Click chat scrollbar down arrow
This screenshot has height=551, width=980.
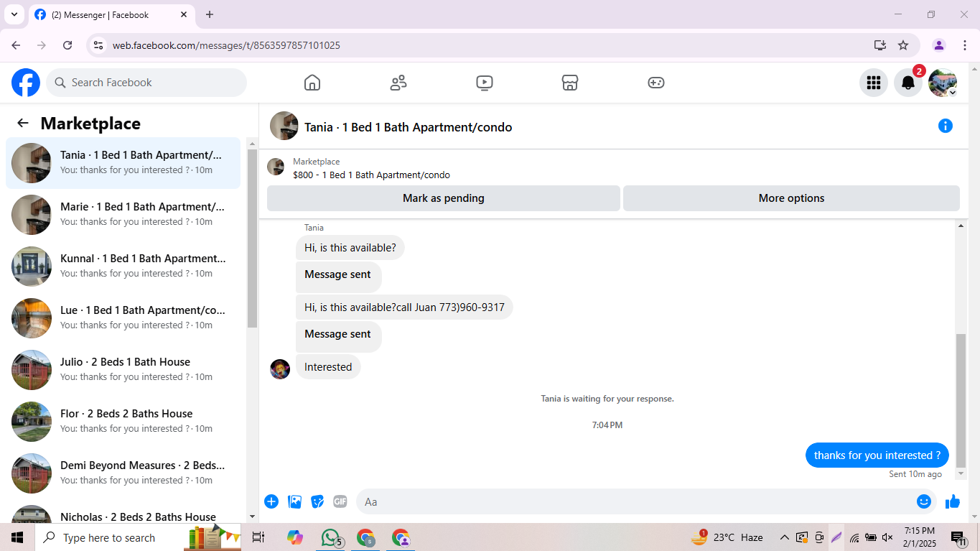(x=961, y=474)
